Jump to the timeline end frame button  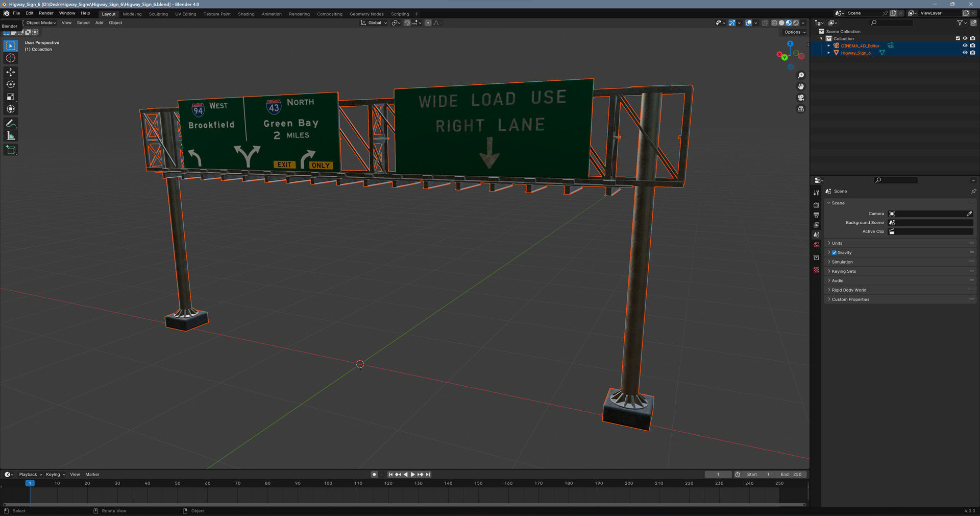point(428,475)
